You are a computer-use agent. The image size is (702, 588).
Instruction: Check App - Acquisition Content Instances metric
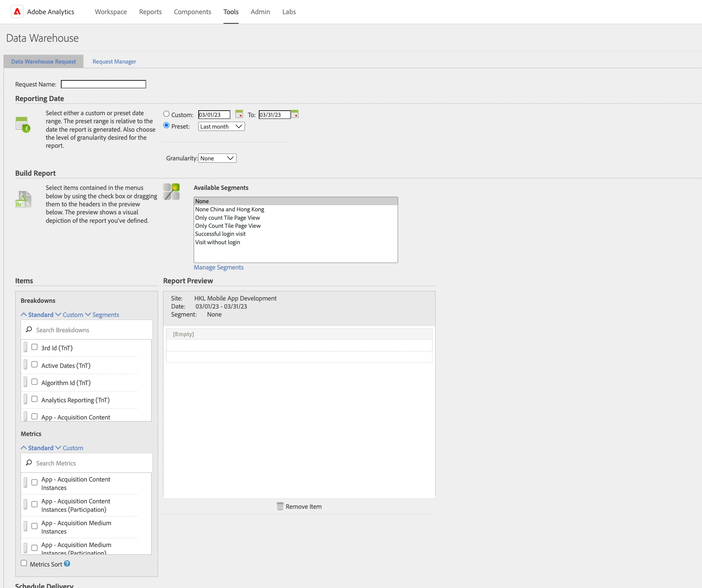pos(34,482)
